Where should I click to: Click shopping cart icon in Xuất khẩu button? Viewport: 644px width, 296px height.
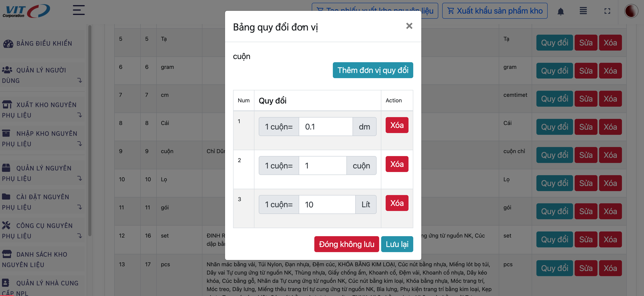[450, 11]
